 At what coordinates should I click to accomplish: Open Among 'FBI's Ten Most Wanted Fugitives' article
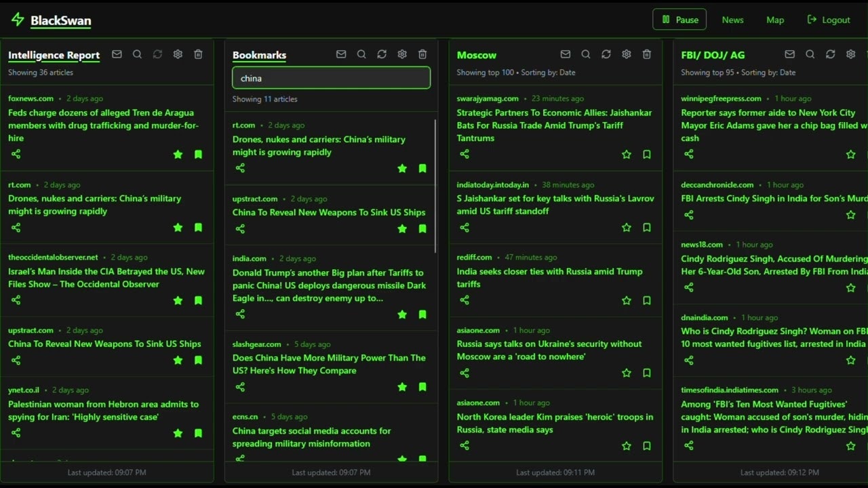(x=774, y=417)
